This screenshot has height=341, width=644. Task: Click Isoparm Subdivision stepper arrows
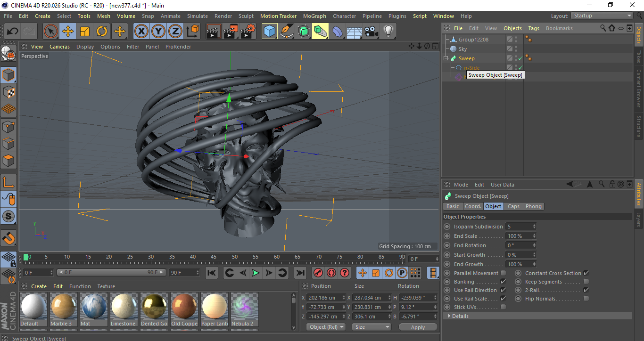[x=534, y=227]
